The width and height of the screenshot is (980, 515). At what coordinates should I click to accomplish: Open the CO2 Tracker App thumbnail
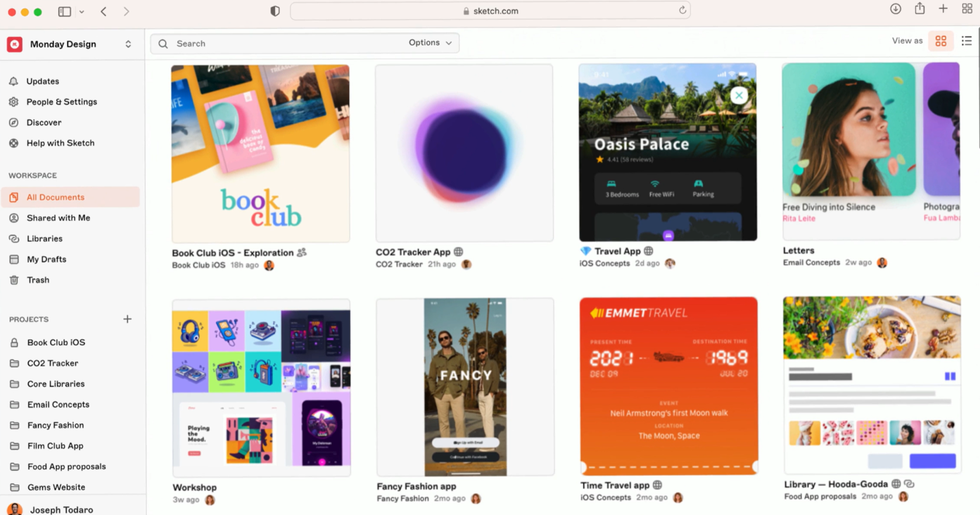[464, 153]
